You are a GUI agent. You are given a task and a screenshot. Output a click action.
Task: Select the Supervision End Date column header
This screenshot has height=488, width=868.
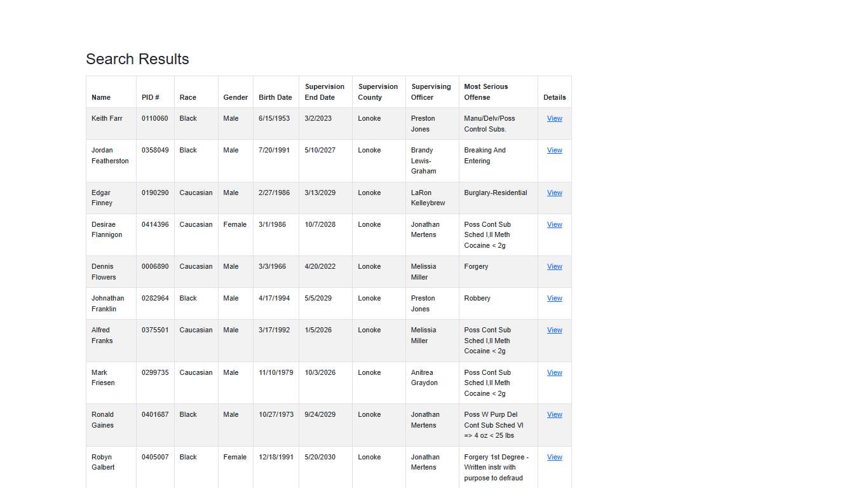coord(324,92)
